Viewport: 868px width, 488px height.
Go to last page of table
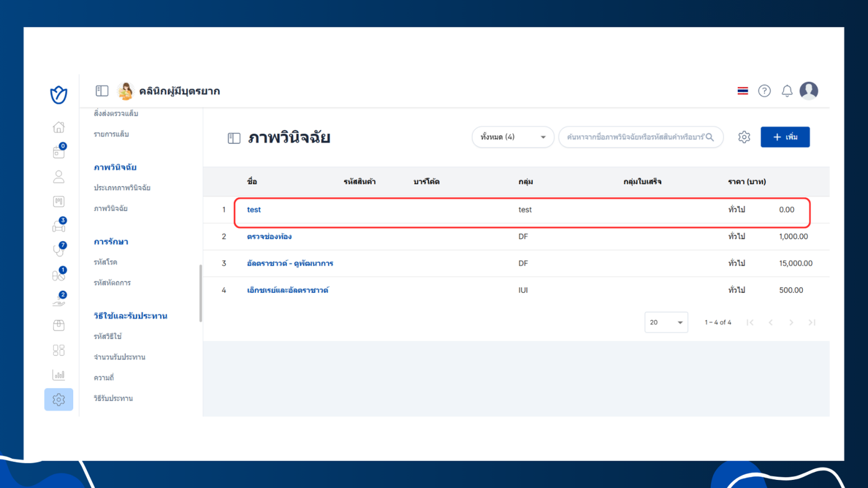point(812,322)
